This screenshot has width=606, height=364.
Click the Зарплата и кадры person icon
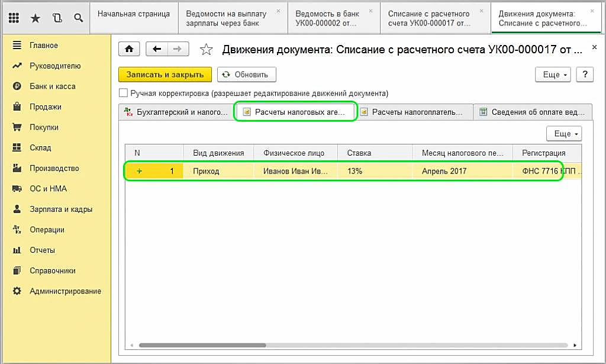tap(17, 209)
